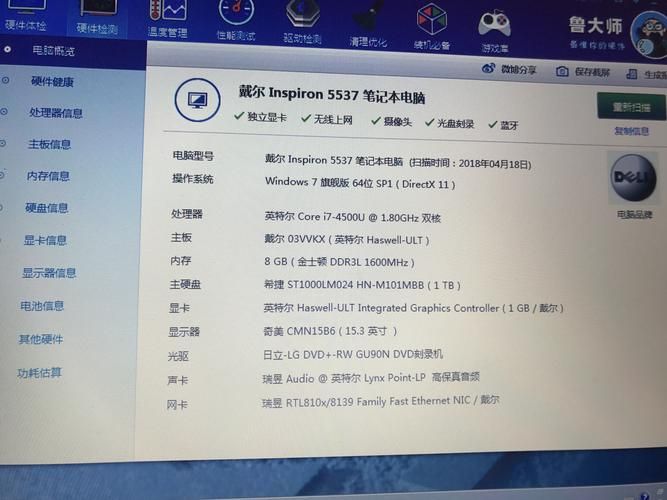Click the Core i7-4500U processor value

352,217
